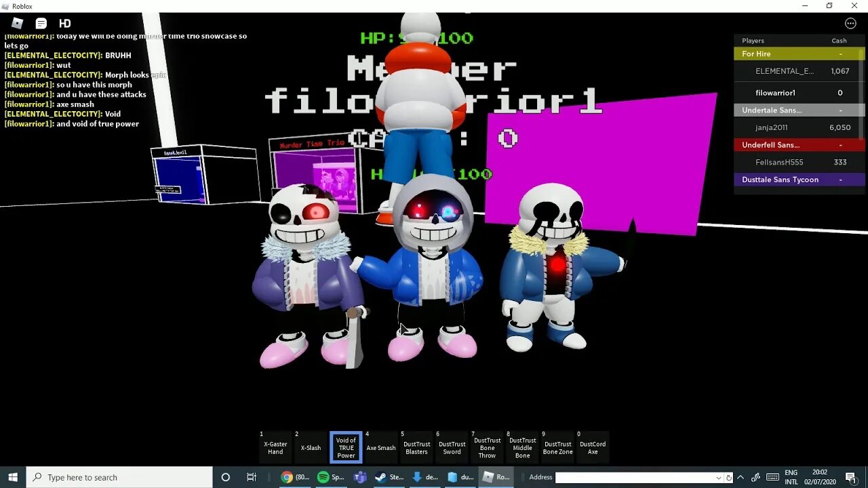Open the notification center icon
This screenshot has width=868, height=488.
[851, 477]
